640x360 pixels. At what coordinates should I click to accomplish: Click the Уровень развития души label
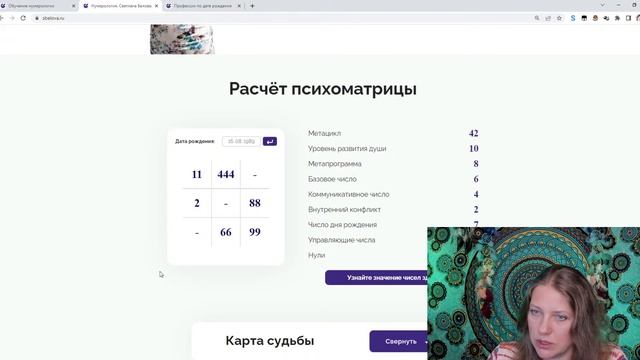(347, 149)
